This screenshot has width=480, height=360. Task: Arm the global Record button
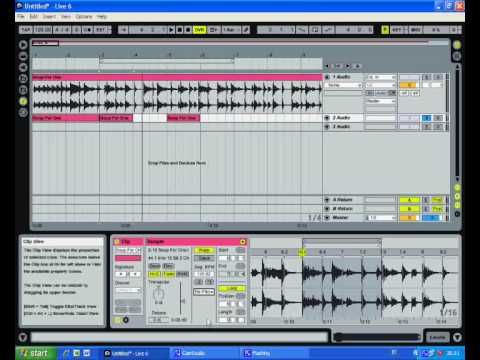[188, 30]
